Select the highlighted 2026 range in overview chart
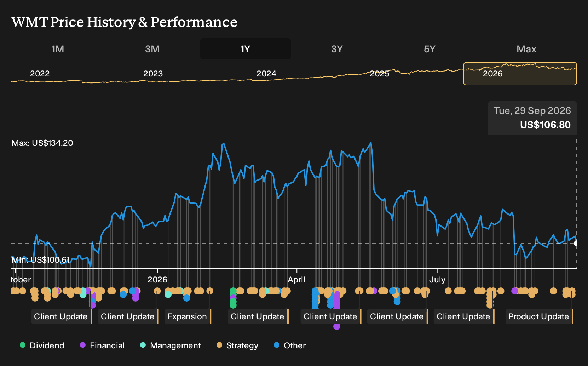Viewport: 588px width, 366px height. (x=520, y=74)
